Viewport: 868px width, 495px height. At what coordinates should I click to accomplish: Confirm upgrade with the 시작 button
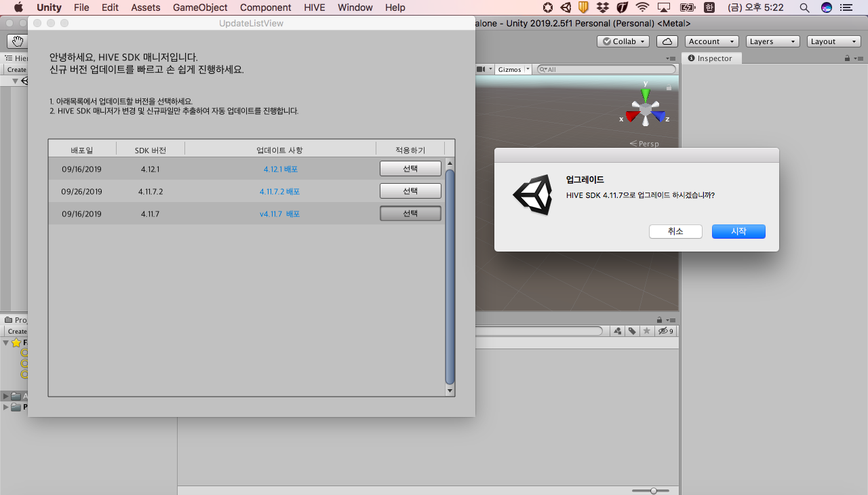pos(738,231)
